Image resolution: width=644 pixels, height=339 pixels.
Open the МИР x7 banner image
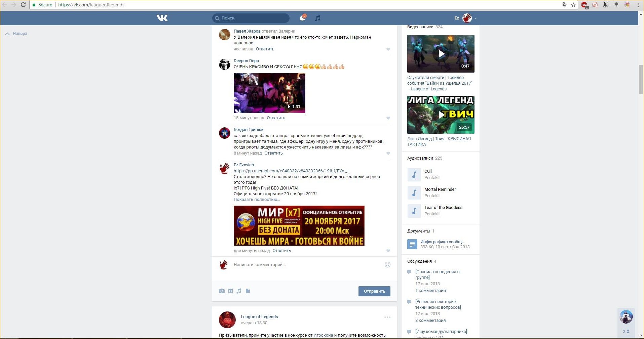coord(299,226)
